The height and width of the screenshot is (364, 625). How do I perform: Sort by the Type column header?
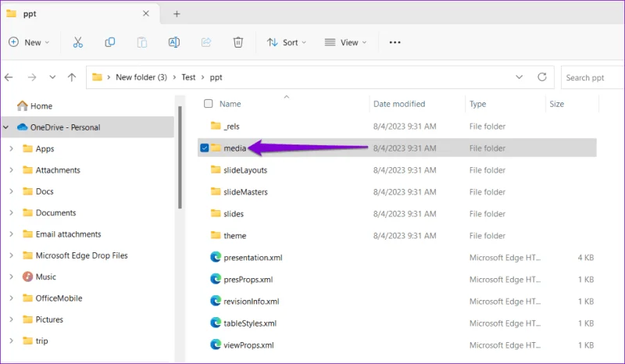pos(477,104)
